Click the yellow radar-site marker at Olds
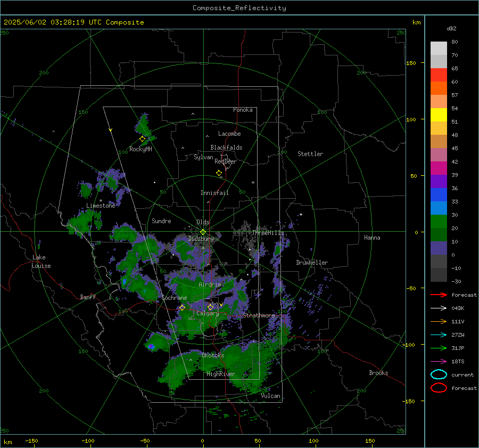This screenshot has height=448, width=479. point(203,232)
